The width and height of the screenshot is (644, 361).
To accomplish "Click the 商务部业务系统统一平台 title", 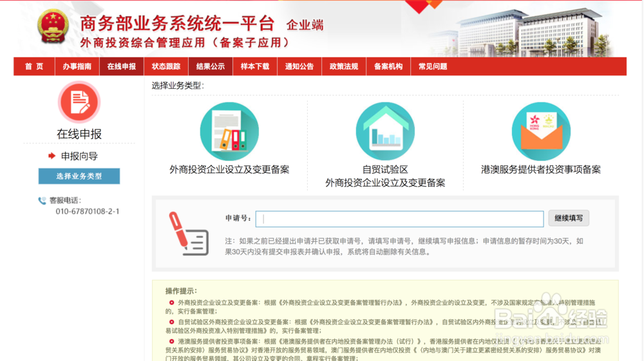I will tap(177, 23).
